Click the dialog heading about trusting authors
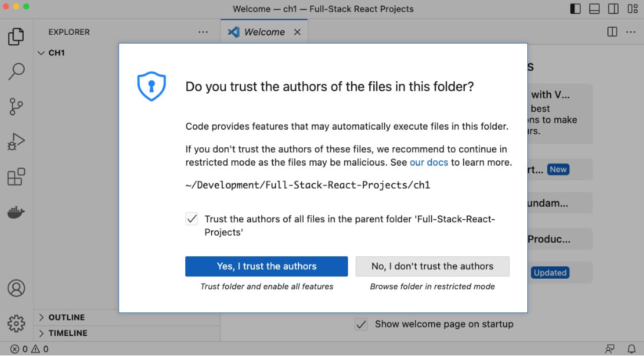Image resolution: width=644 pixels, height=356 pixels. (x=330, y=87)
